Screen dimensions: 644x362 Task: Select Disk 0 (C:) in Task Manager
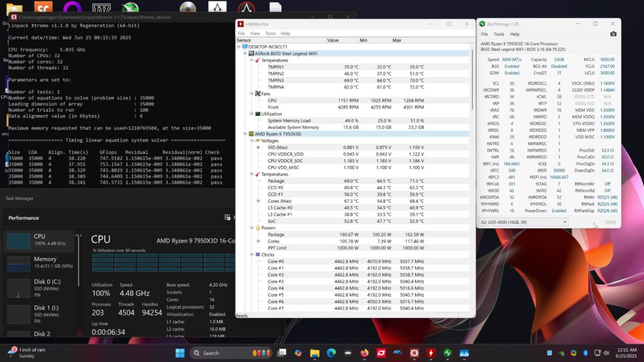[x=40, y=288]
